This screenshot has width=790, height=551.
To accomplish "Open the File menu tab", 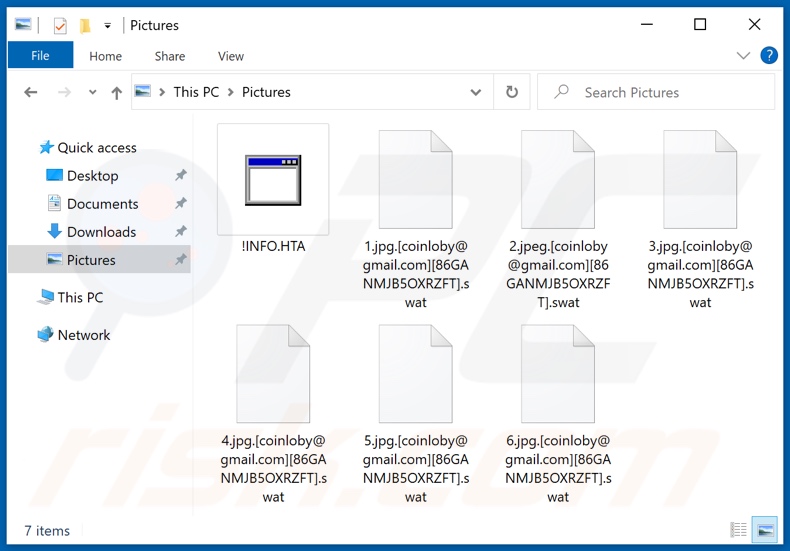I will click(x=40, y=56).
